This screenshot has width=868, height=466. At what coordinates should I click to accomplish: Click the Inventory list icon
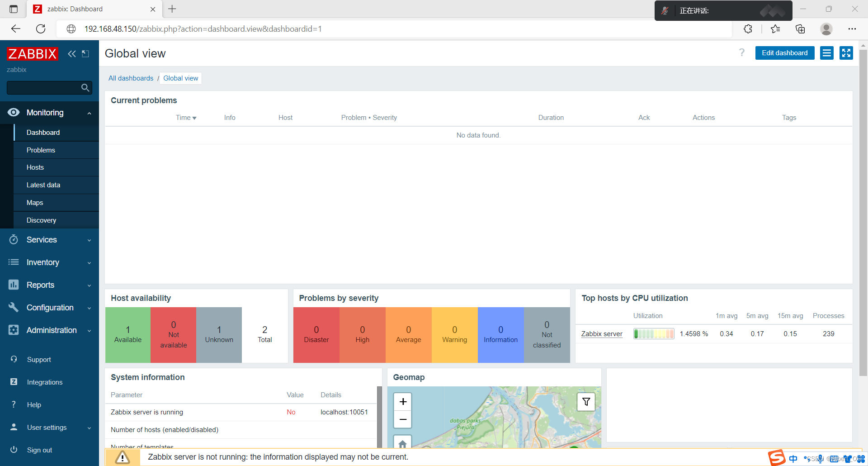[x=14, y=262]
